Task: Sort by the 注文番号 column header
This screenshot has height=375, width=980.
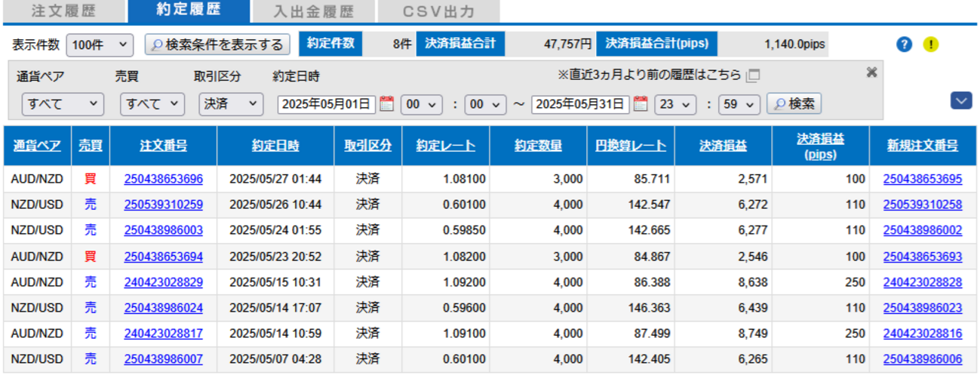Action: (x=163, y=146)
